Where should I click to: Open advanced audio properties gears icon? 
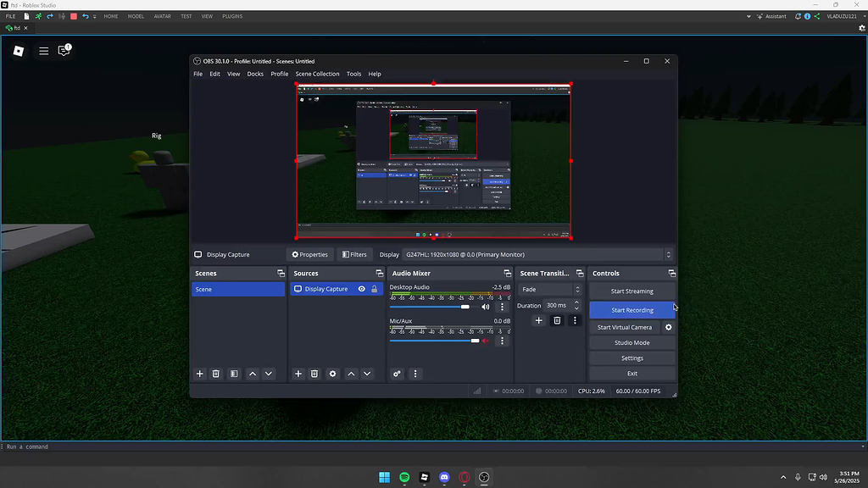pyautogui.click(x=397, y=374)
